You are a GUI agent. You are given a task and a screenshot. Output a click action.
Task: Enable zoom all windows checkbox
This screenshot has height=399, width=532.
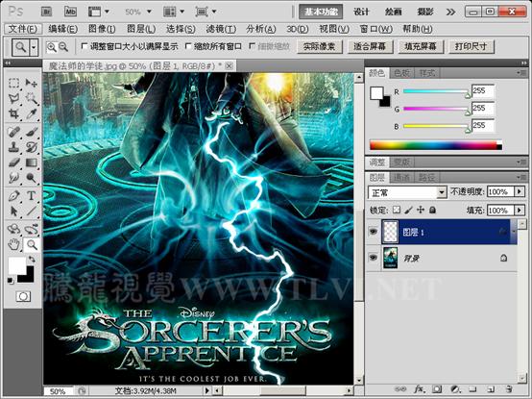pyautogui.click(x=188, y=46)
